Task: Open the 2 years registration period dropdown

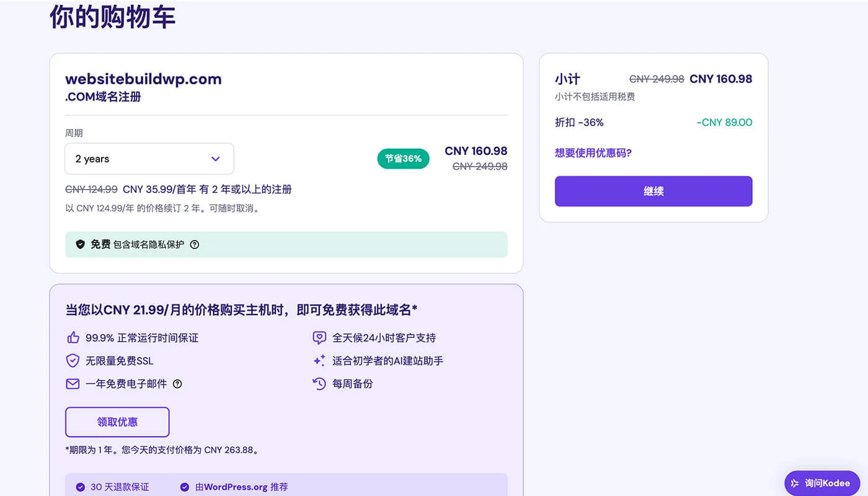Action: pos(149,159)
